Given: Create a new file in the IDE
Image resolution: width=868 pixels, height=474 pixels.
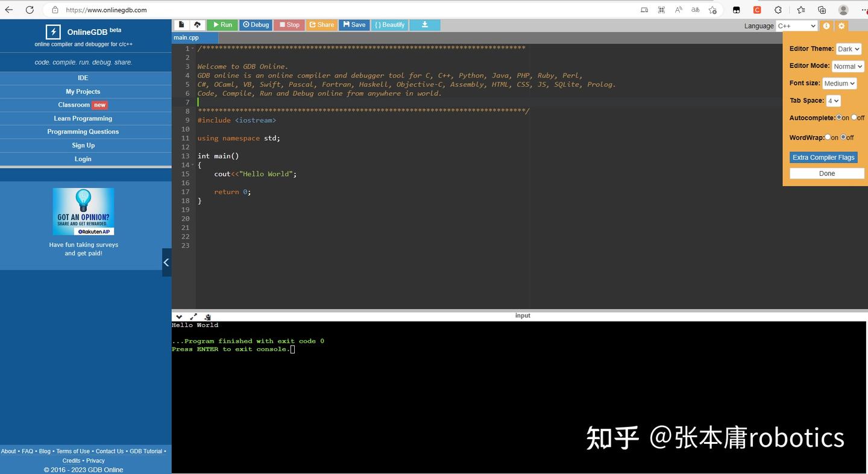Looking at the screenshot, I should coord(181,25).
